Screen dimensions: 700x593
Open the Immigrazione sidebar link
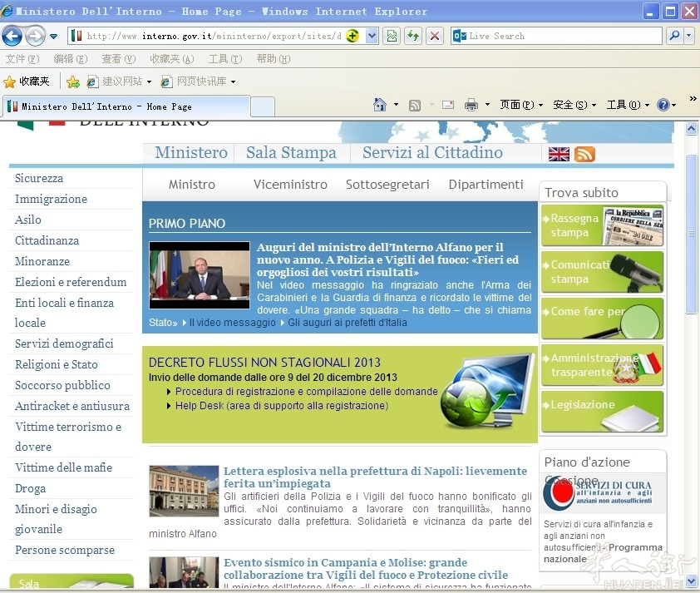51,199
